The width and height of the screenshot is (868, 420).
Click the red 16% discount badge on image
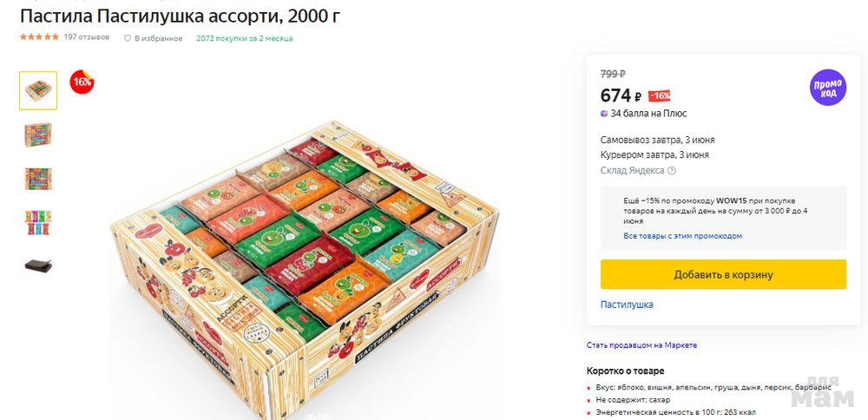tap(82, 82)
